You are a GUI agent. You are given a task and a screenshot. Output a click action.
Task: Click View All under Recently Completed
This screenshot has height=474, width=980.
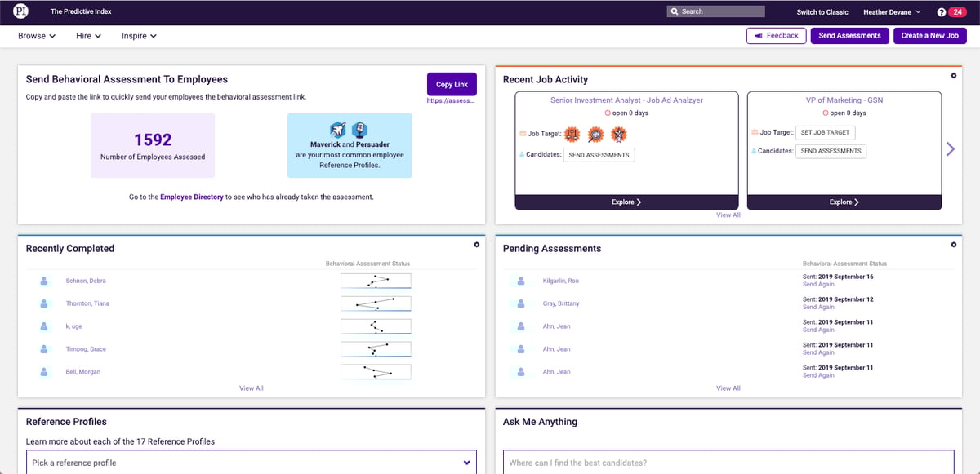tap(252, 388)
